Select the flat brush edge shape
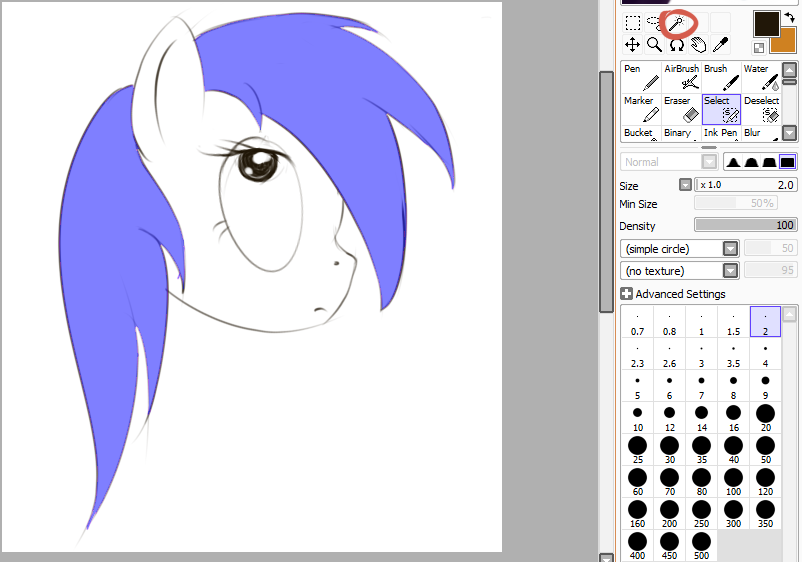 pos(787,162)
